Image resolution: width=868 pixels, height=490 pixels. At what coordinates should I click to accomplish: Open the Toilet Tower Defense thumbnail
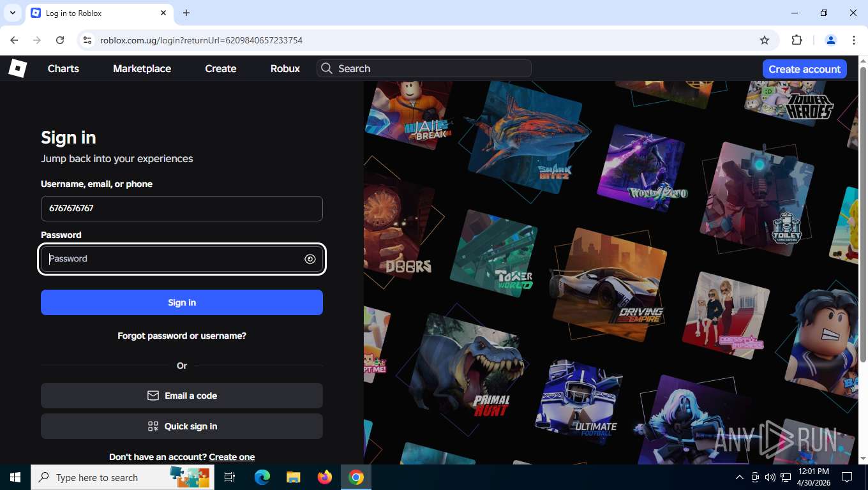pos(756,199)
